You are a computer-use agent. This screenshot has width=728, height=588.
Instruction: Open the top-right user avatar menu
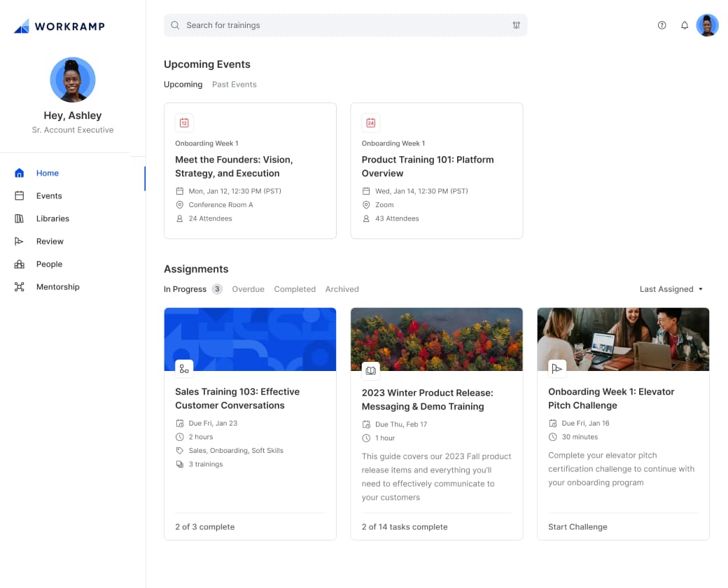coord(707,25)
